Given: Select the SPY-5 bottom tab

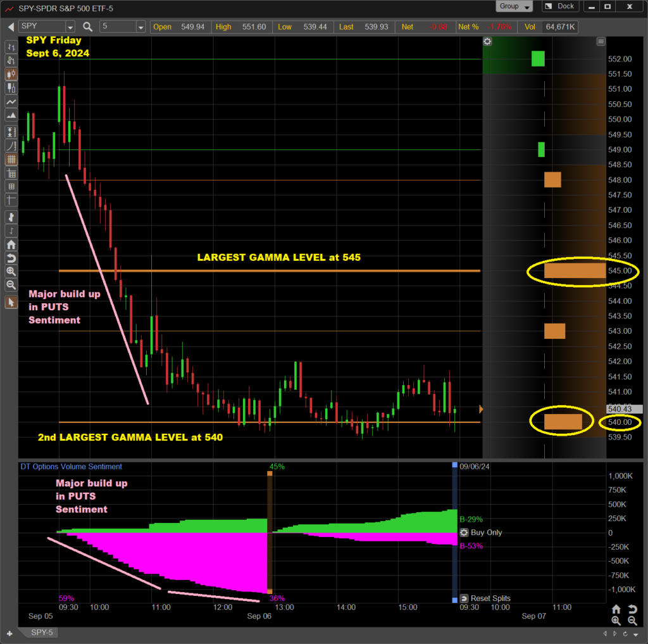Looking at the screenshot, I should point(42,633).
